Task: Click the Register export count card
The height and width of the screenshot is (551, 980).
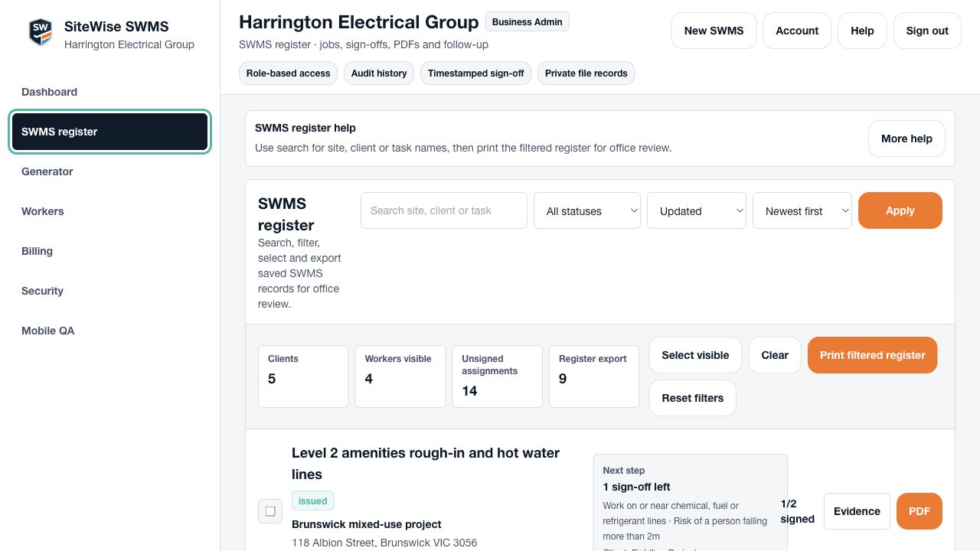Action: tap(594, 377)
